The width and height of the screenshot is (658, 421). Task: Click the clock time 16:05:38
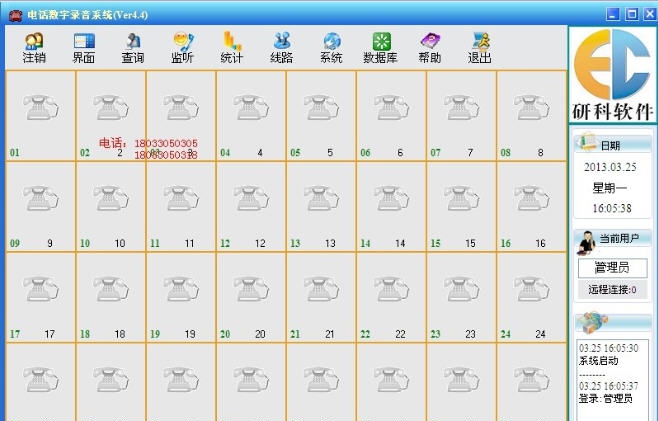coord(612,208)
